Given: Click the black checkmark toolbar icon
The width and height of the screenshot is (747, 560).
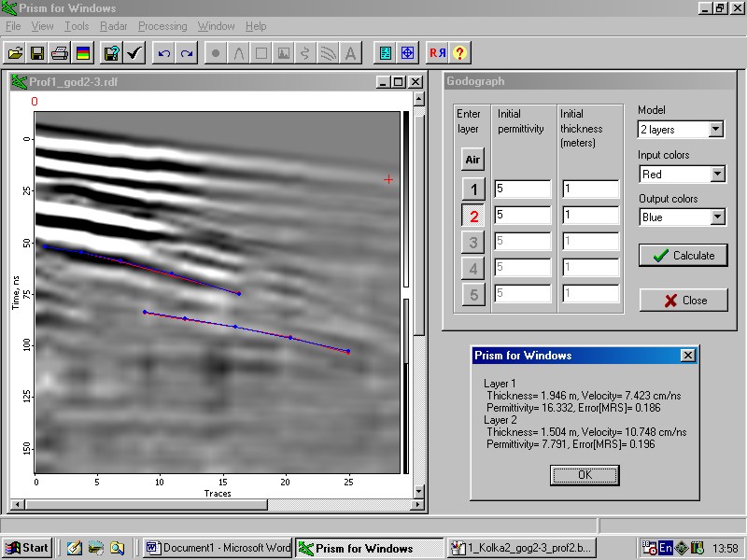Looking at the screenshot, I should tap(134, 53).
